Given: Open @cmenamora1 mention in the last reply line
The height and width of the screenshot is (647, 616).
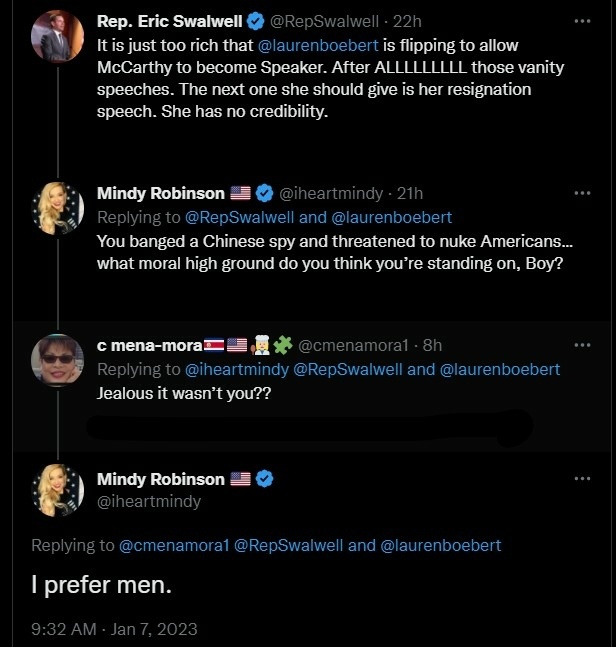Looking at the screenshot, I should [175, 545].
